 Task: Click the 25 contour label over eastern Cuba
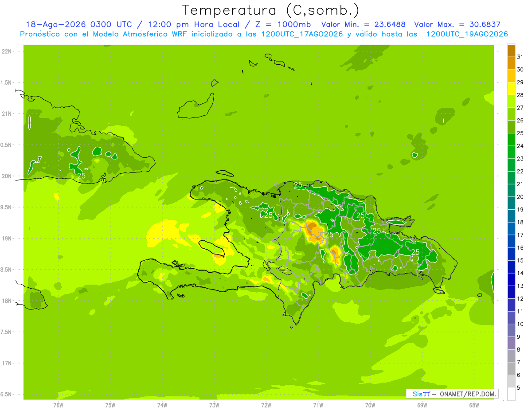point(82,176)
